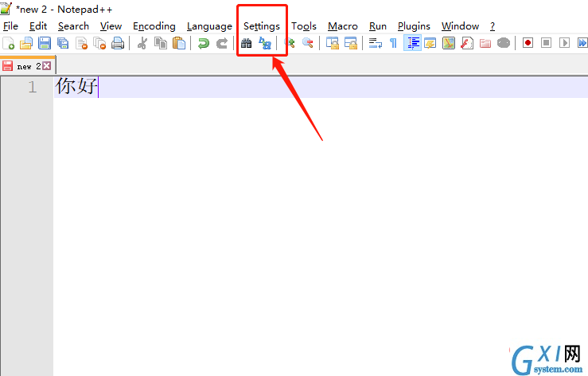This screenshot has width=588, height=376.
Task: Open the Run menu
Action: (x=378, y=26)
